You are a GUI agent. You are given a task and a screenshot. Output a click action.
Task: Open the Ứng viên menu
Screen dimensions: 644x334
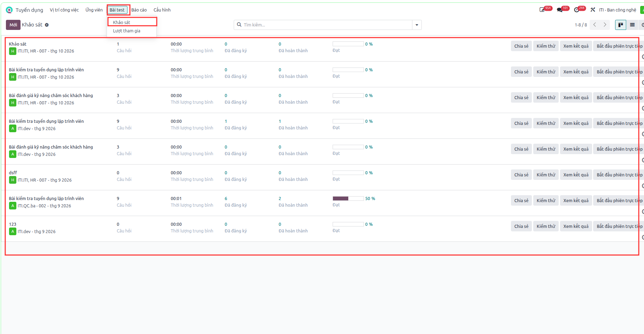[x=94, y=10]
